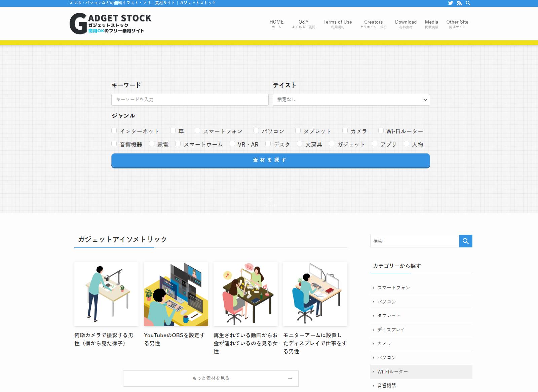Focus the キーワード input field

tap(190, 100)
